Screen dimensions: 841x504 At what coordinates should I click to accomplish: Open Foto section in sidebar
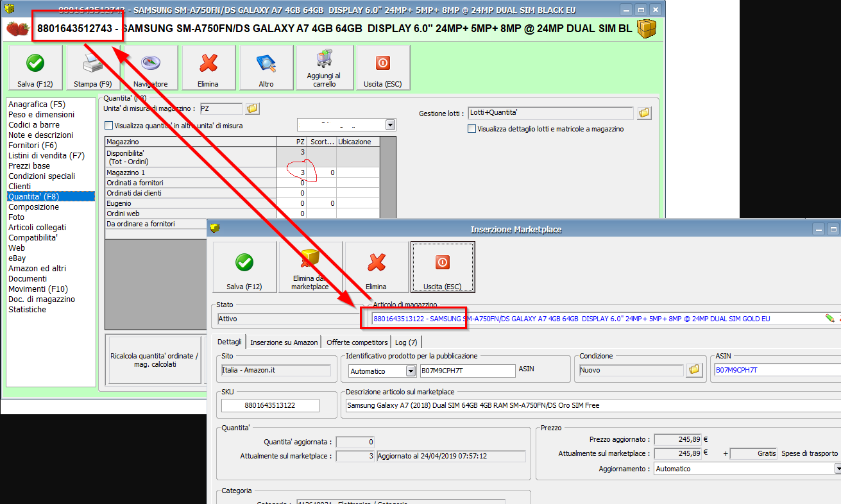coord(17,217)
